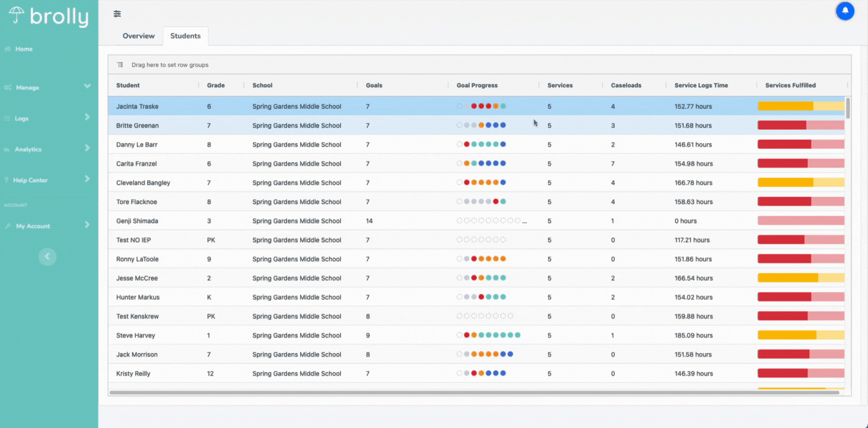Expand the Logs submenu arrow
Screen dimensions: 868x428
87,117
